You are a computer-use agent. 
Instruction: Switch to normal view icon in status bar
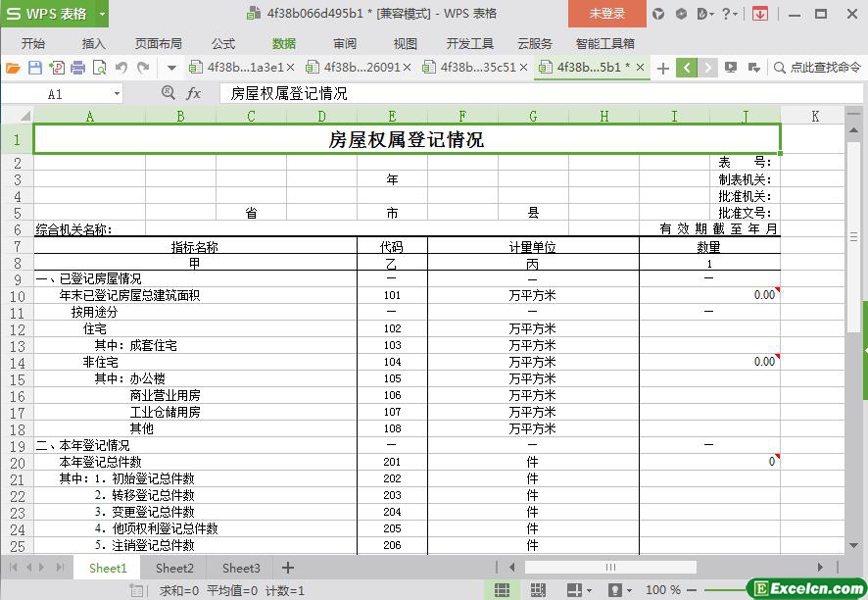click(503, 590)
